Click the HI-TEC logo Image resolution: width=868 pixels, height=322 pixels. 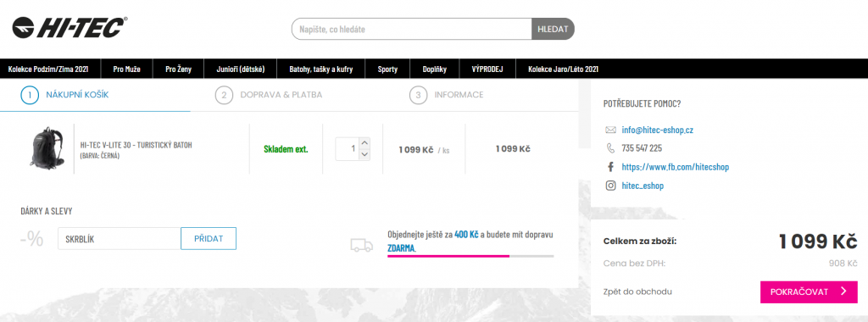coord(70,26)
